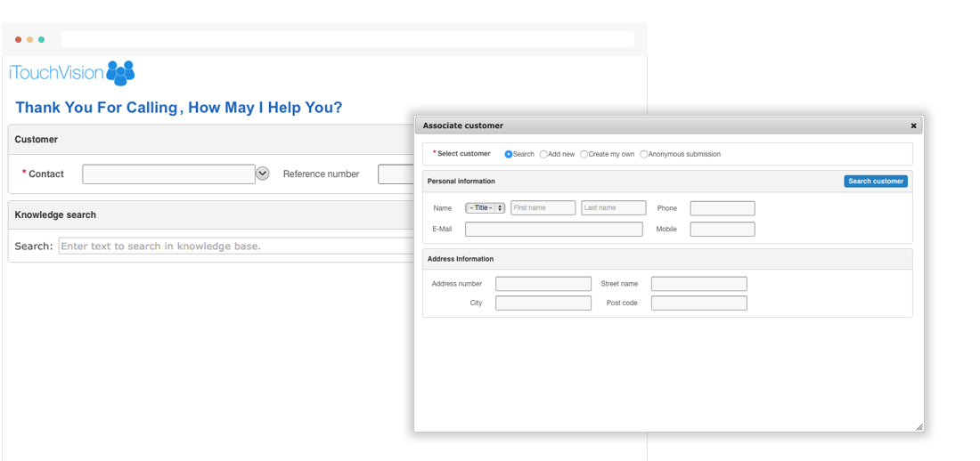Click the Personal information section header
Image resolution: width=980 pixels, height=461 pixels.
point(667,182)
